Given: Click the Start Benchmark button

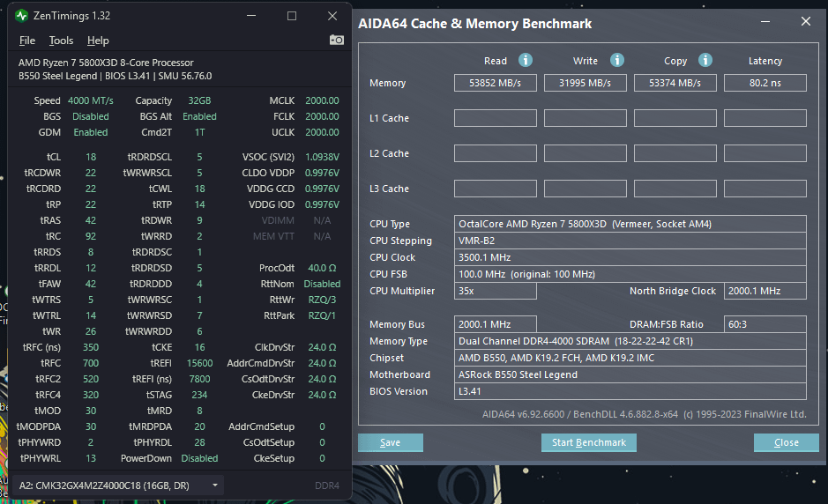Looking at the screenshot, I should tap(589, 442).
